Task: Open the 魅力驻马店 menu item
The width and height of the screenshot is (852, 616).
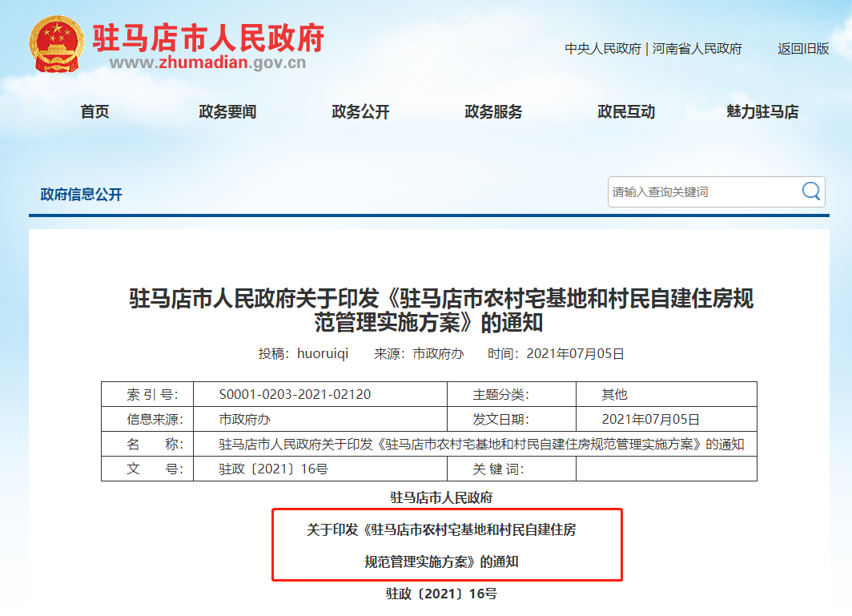Action: [762, 112]
